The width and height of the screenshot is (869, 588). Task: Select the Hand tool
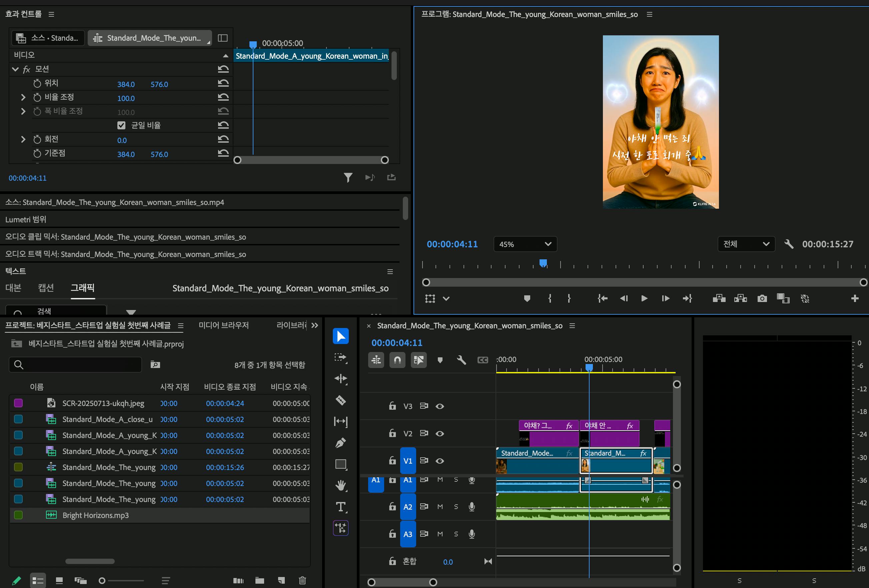[341, 486]
